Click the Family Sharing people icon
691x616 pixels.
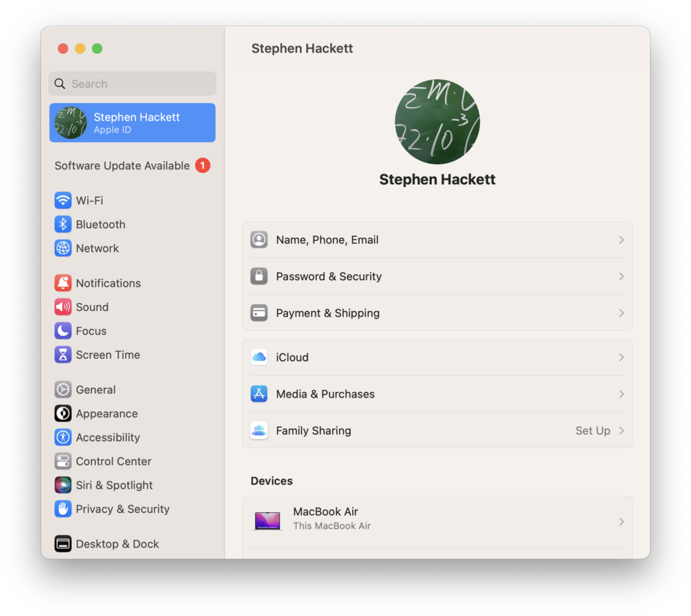(259, 430)
